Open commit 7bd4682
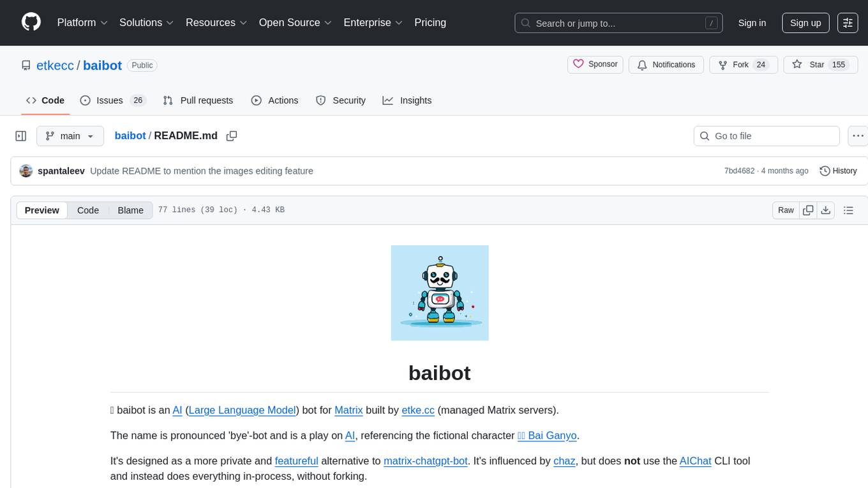 pos(739,171)
